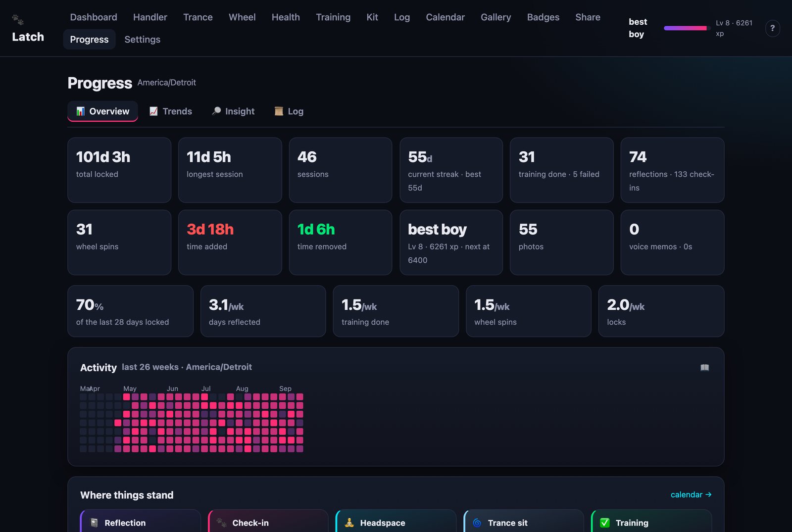Click the Training green checkmark icon
The image size is (792, 532).
tap(604, 523)
